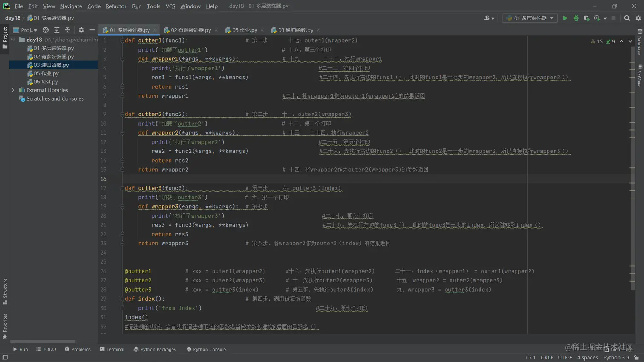Screen dimensions: 644x362
Task: Open the Refactor menu
Action: (x=116, y=6)
